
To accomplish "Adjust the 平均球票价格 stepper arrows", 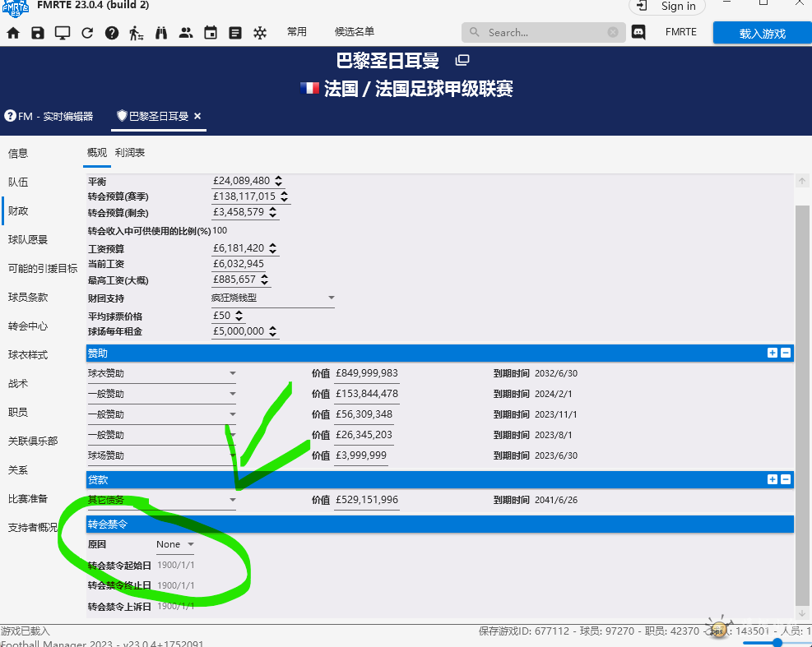I will (x=239, y=316).
